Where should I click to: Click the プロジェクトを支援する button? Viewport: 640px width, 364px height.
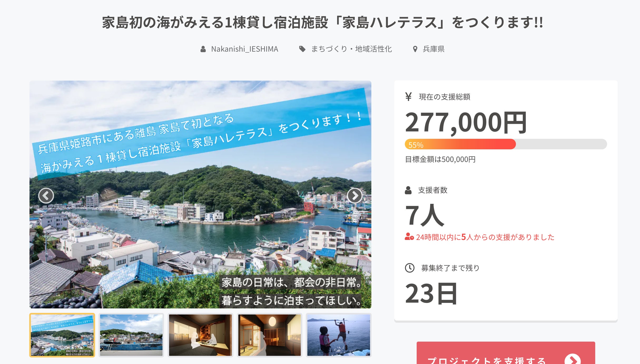[506, 353]
